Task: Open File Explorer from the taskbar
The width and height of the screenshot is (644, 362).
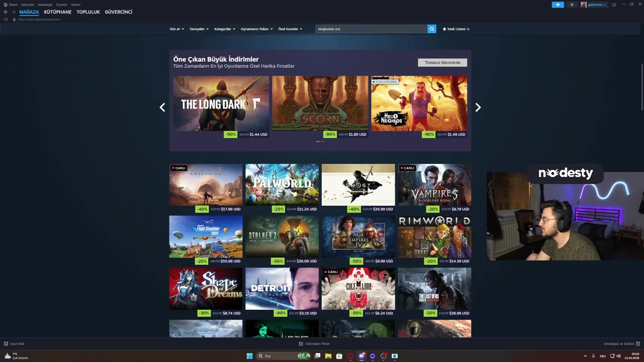Action: 328,356
